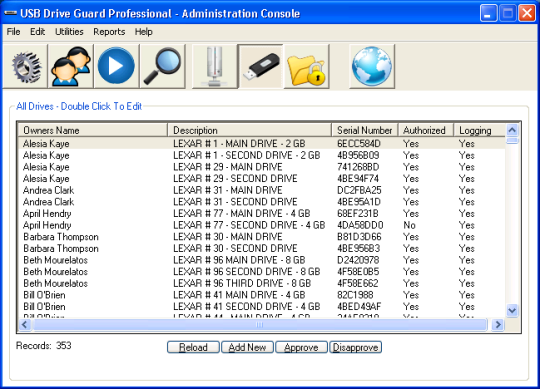Viewport: 540px width, 389px height.
Task: Open the gear settings toolbar icon
Action: (x=25, y=66)
